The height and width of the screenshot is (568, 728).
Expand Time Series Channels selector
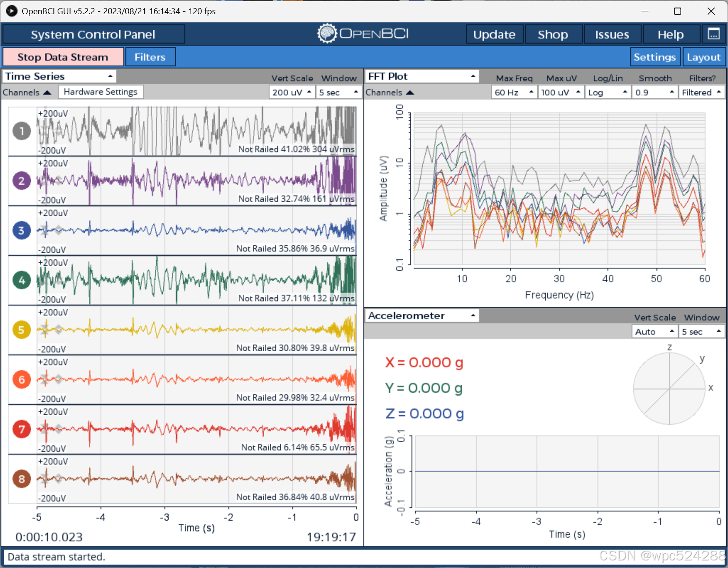[27, 92]
